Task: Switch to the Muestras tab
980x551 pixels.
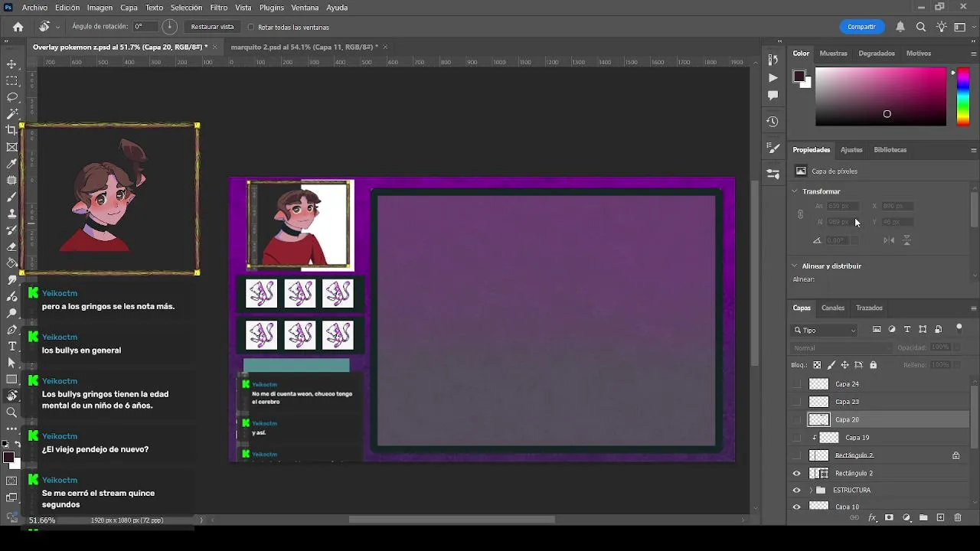Action: click(833, 54)
